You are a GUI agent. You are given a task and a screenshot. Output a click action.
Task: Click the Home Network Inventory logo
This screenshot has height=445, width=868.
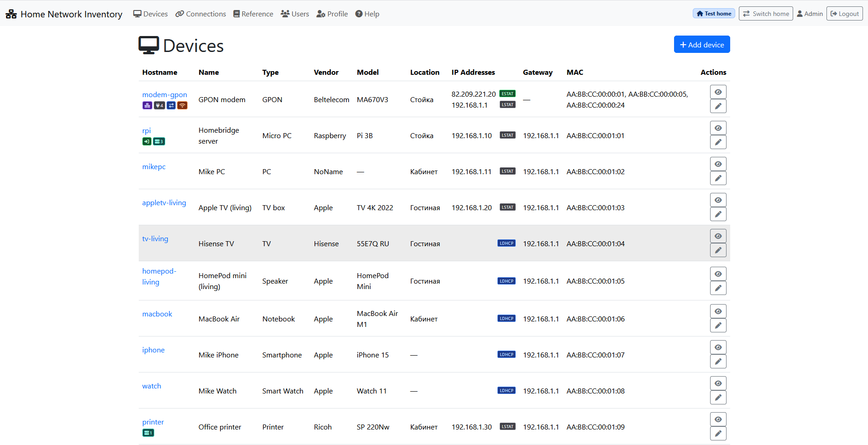(x=64, y=14)
